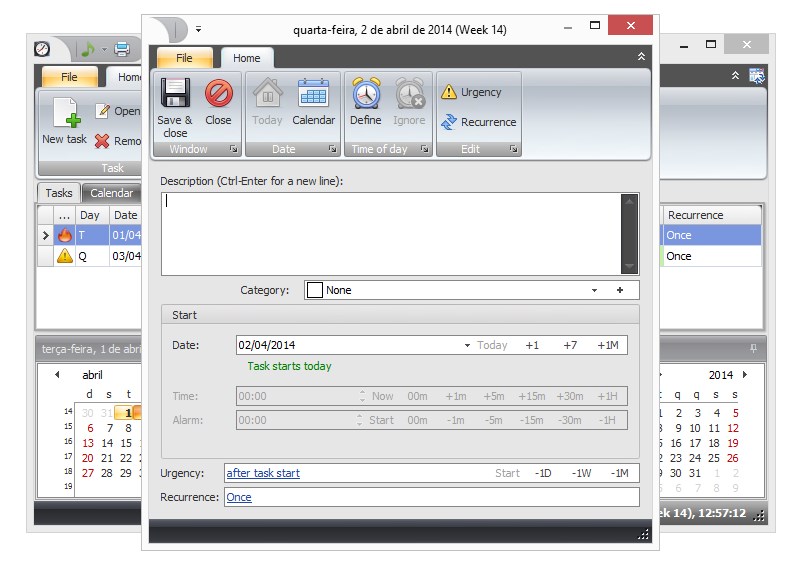Click the +1 day date shortcut
Screen dimensions: 802x564
pyautogui.click(x=532, y=345)
